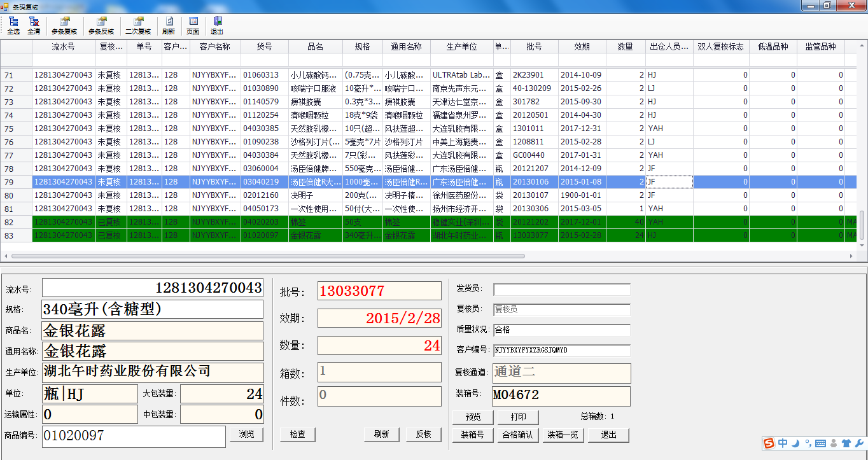Click the 浏览 browse button
This screenshot has height=460, width=868.
tap(246, 434)
